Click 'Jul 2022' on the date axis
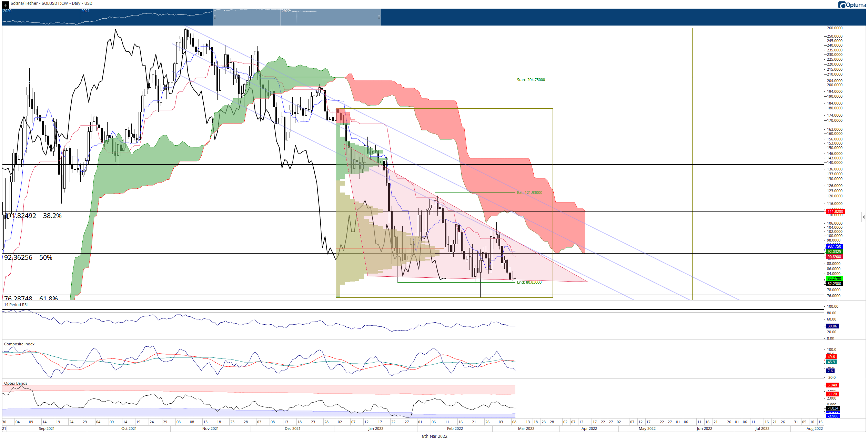 click(762, 429)
